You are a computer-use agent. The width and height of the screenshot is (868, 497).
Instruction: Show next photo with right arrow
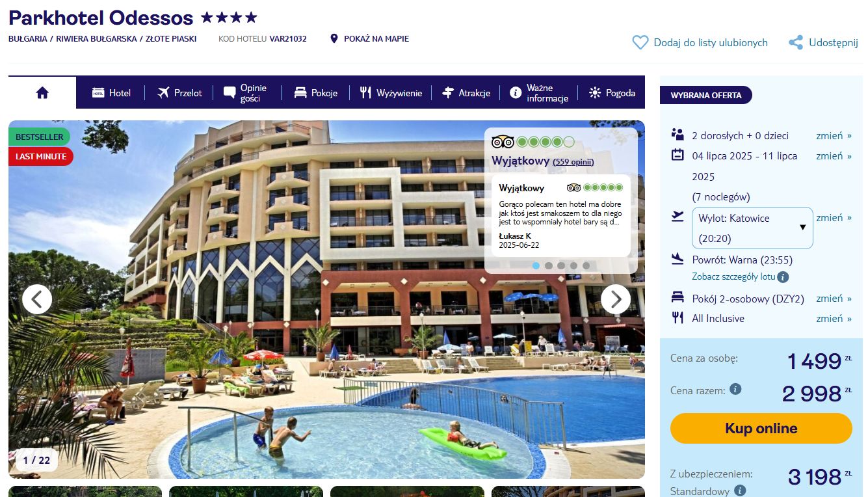tap(615, 299)
